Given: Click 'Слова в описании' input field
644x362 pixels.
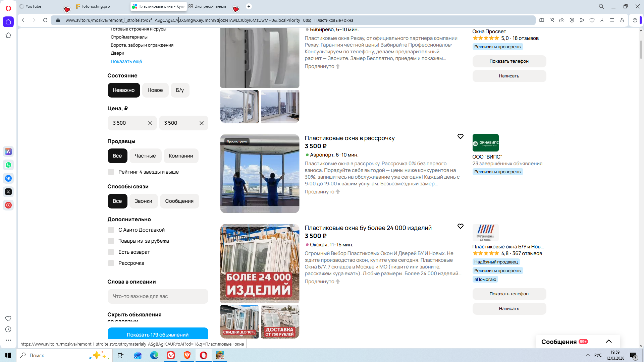Looking at the screenshot, I should tap(158, 296).
